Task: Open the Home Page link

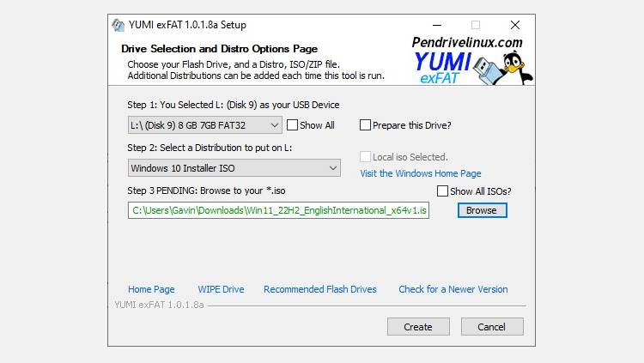Action: point(151,289)
